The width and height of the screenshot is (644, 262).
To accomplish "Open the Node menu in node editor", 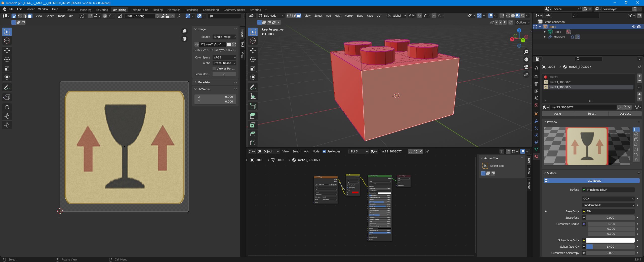I will (x=316, y=151).
